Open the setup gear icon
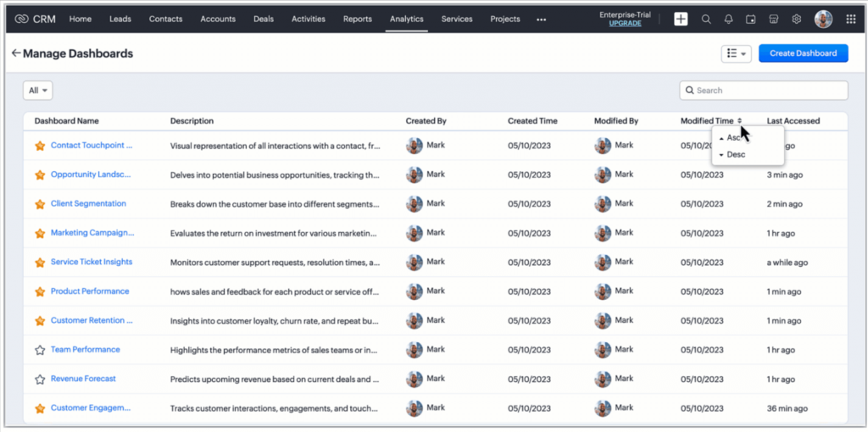This screenshot has height=432, width=868. pos(797,19)
